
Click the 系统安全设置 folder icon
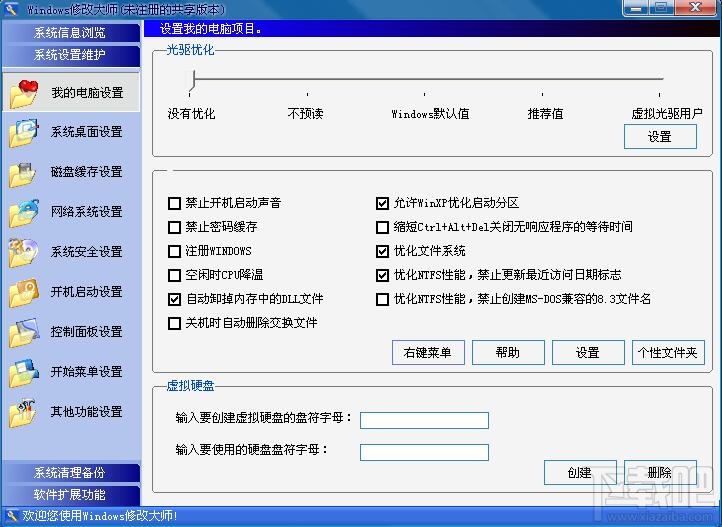pyautogui.click(x=24, y=252)
